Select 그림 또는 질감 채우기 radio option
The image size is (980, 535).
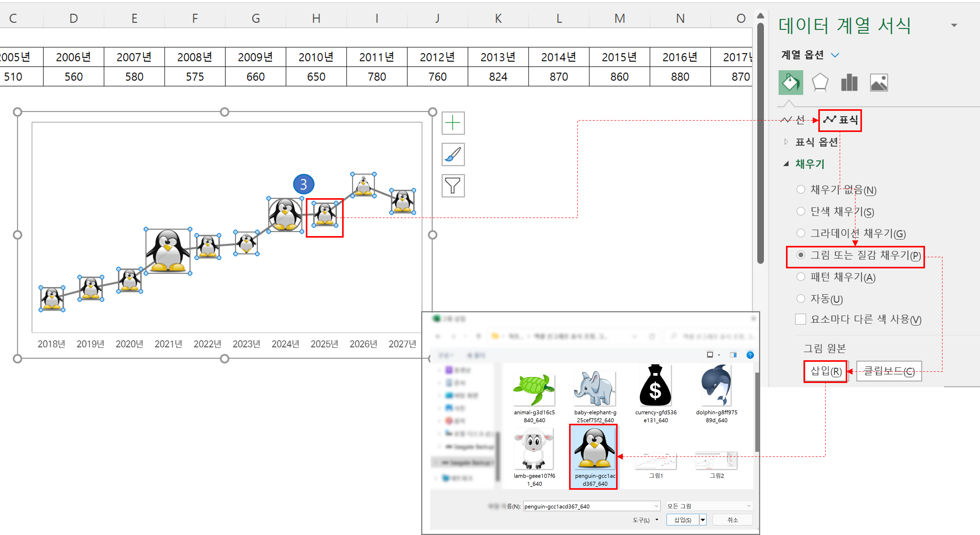pos(801,255)
